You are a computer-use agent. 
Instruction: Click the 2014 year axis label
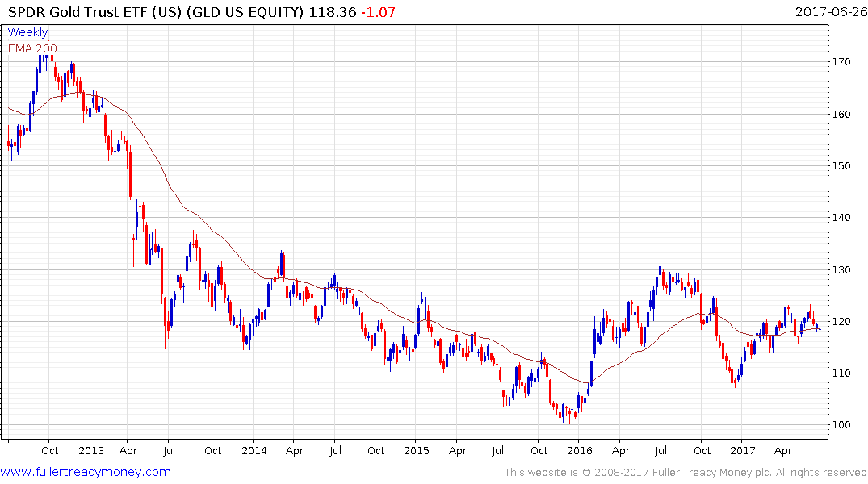pos(254,450)
